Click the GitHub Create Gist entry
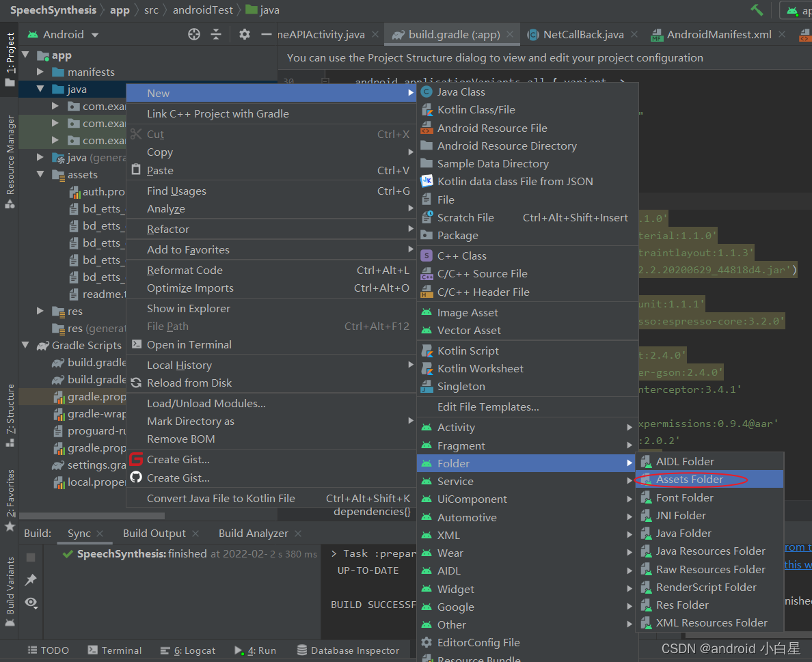This screenshot has height=662, width=812. tap(271, 478)
